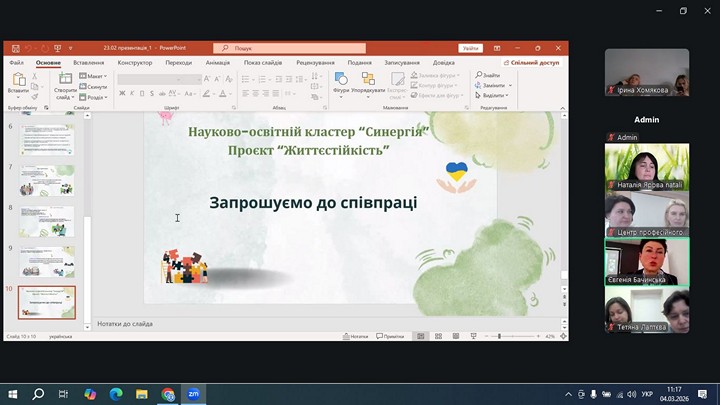Click the Спільний доступ share button
Image resolution: width=720 pixels, height=405 pixels.
coord(533,62)
